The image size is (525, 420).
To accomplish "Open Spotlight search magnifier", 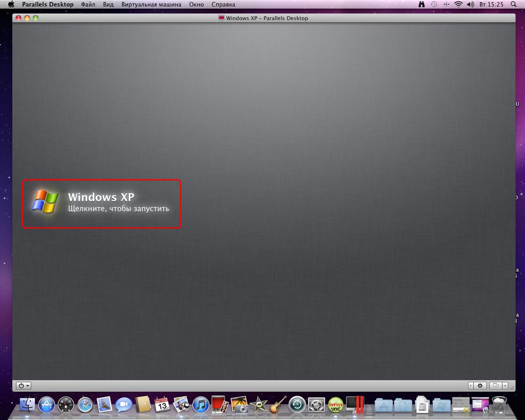I will point(514,5).
